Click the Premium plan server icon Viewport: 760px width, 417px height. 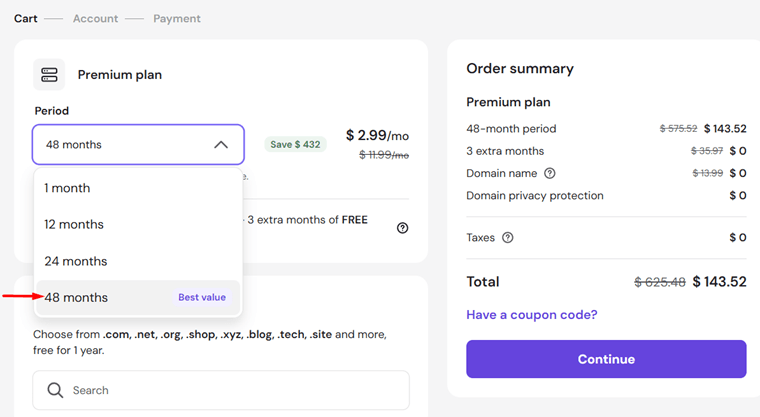(49, 75)
